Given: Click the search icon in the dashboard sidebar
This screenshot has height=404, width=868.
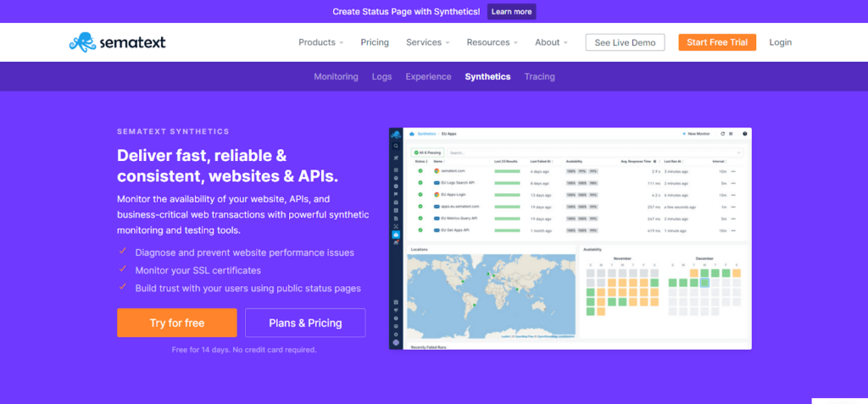Looking at the screenshot, I should pos(396,147).
